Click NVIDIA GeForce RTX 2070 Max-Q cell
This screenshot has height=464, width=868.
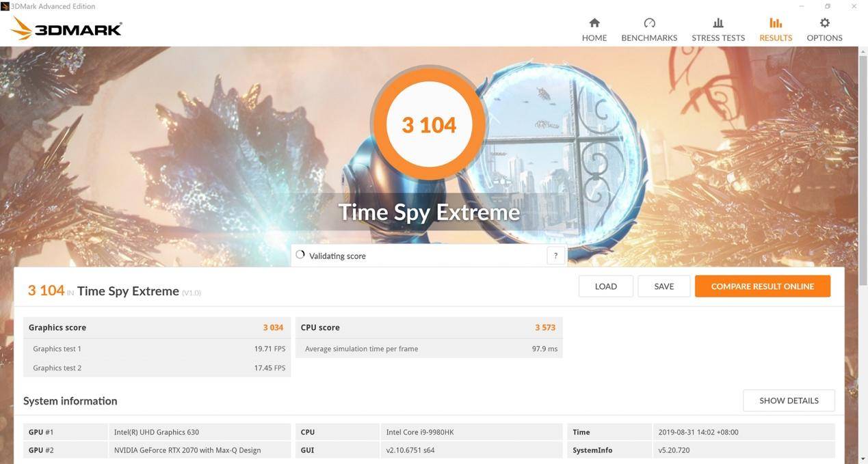pos(200,450)
